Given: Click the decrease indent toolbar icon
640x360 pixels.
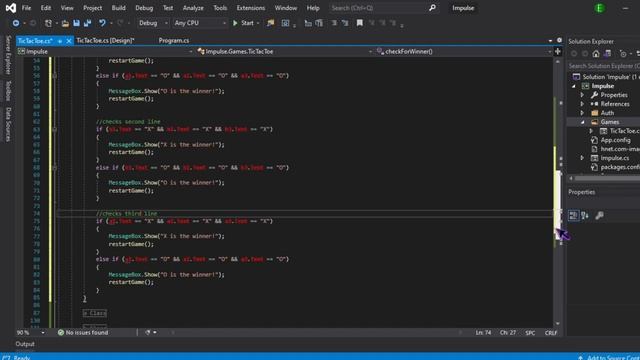Looking at the screenshot, I should 308,23.
